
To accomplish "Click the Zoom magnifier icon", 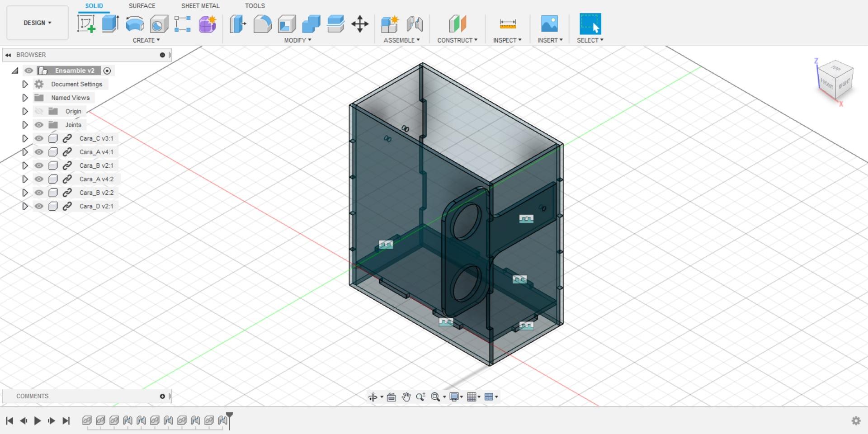I will coord(420,397).
